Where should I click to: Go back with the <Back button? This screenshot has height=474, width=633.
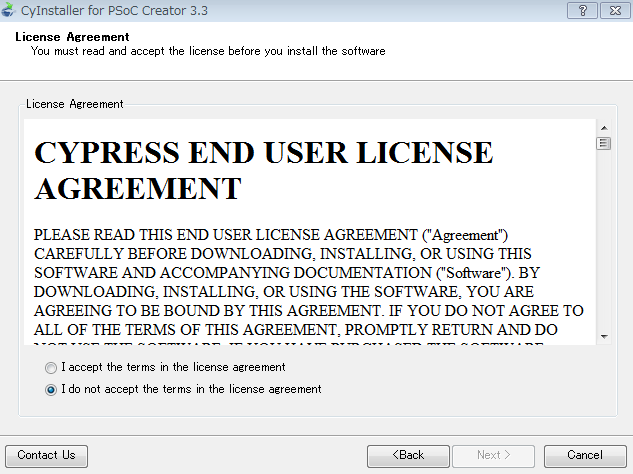pos(408,456)
